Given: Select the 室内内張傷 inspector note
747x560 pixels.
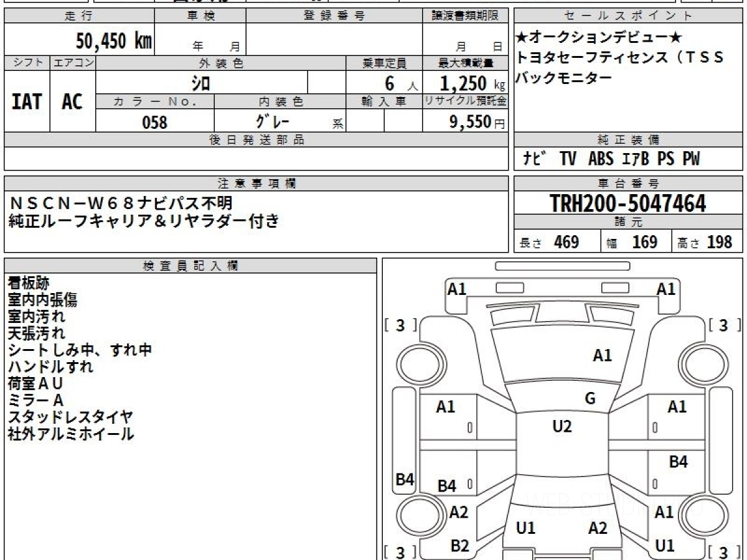Looking at the screenshot, I should coord(43,300).
